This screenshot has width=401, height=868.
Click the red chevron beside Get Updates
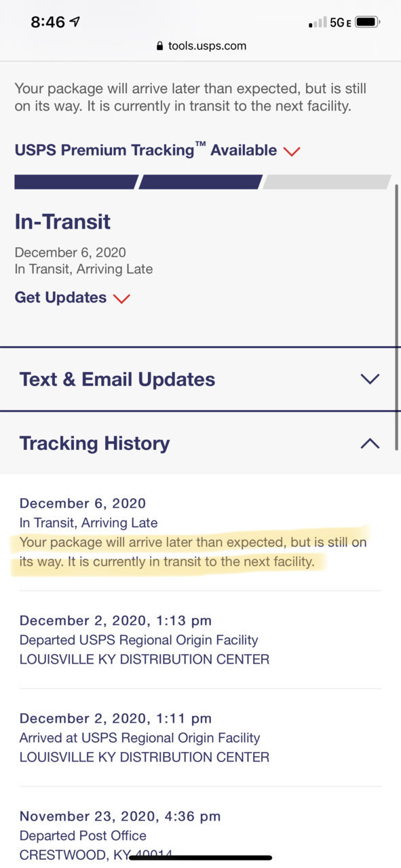click(x=121, y=299)
